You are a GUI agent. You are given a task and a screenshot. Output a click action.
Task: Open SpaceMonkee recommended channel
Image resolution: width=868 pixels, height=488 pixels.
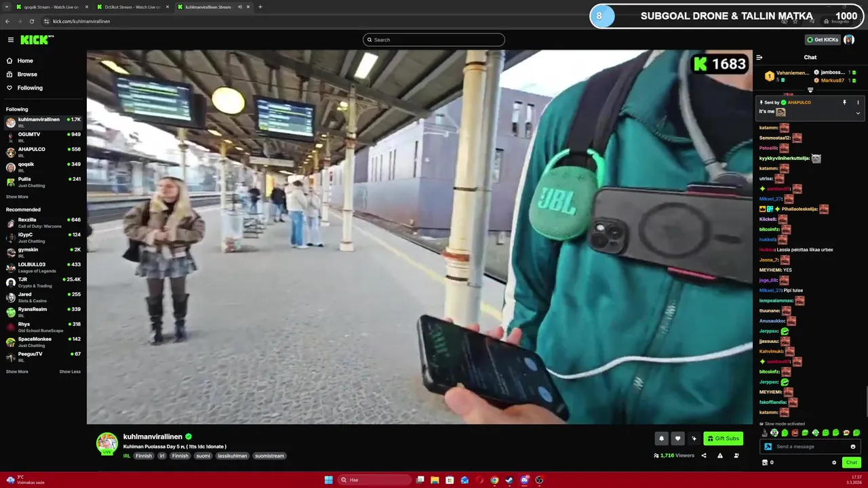click(43, 342)
